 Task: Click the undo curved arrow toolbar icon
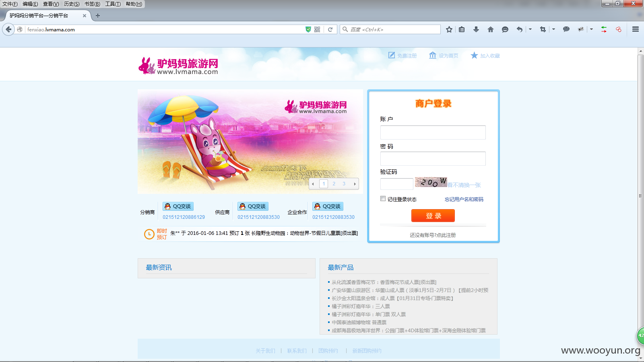(x=520, y=29)
